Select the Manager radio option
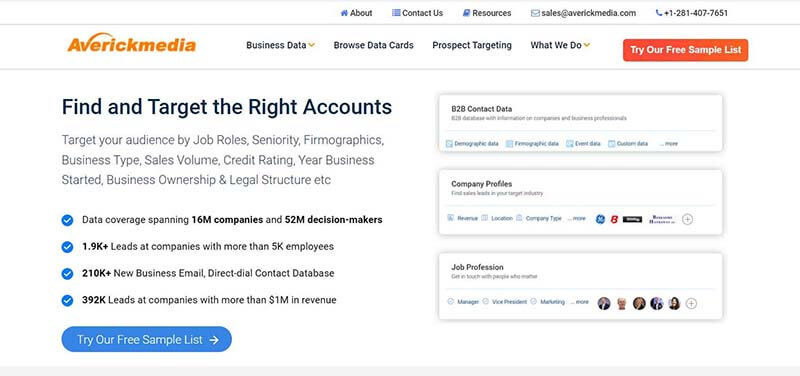The height and width of the screenshot is (376, 800). coord(451,302)
